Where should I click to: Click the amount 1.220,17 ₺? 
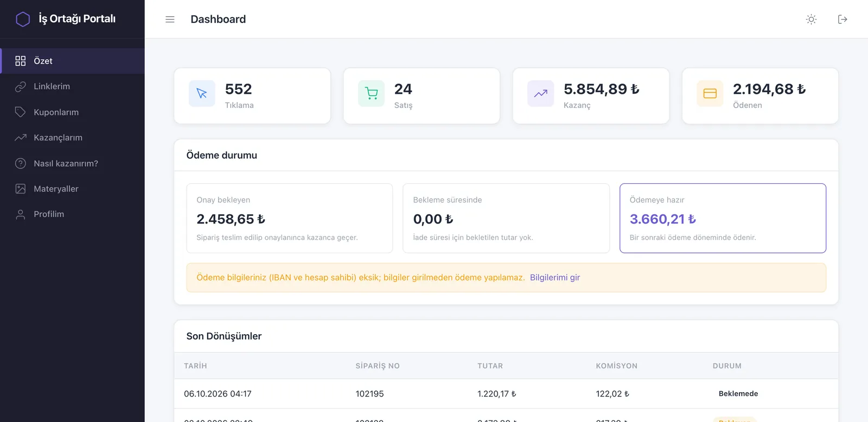pos(497,394)
